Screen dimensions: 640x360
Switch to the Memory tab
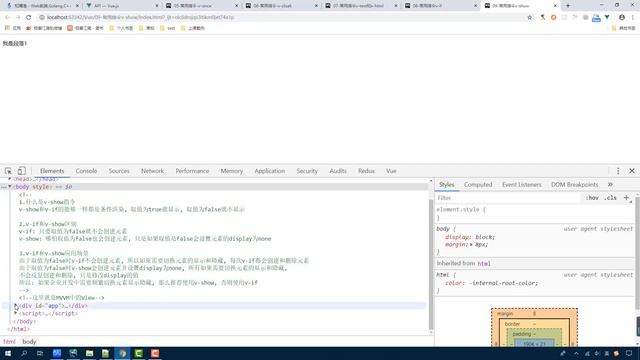pos(231,171)
